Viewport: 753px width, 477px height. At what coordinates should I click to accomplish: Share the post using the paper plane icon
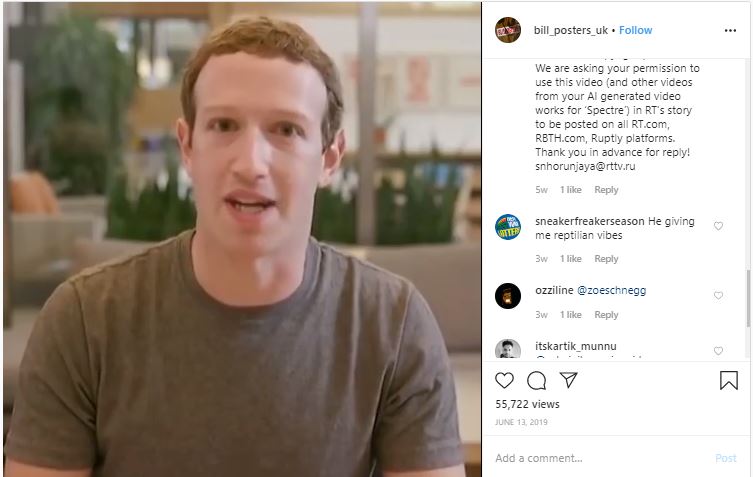[x=569, y=380]
